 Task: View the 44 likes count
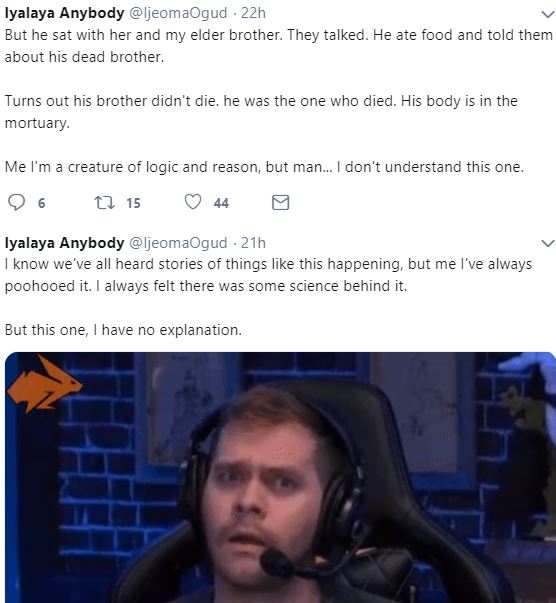click(221, 203)
